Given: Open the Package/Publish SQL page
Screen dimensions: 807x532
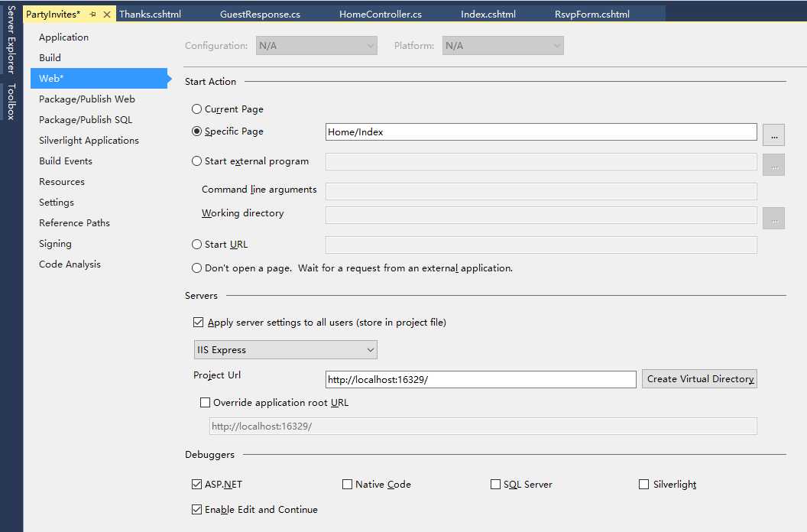Looking at the screenshot, I should coord(86,119).
